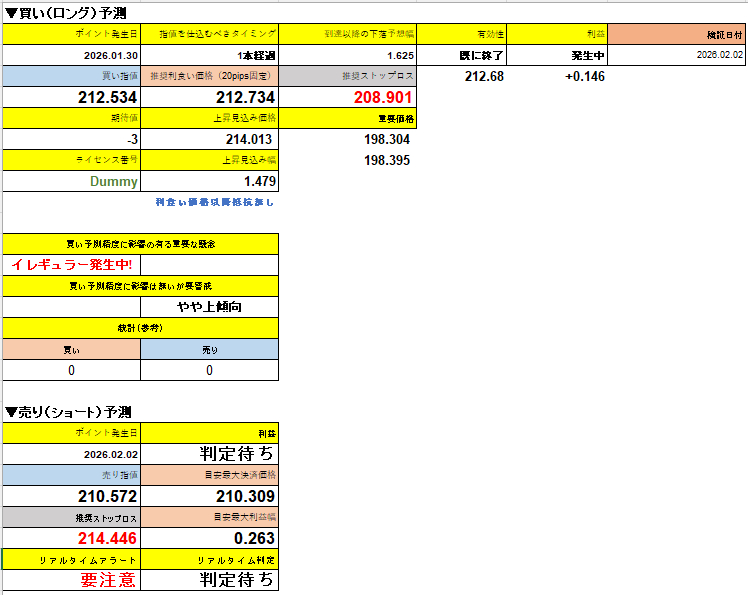Click the value 1.479
Viewport: 748px width, 595px height.
tap(209, 181)
